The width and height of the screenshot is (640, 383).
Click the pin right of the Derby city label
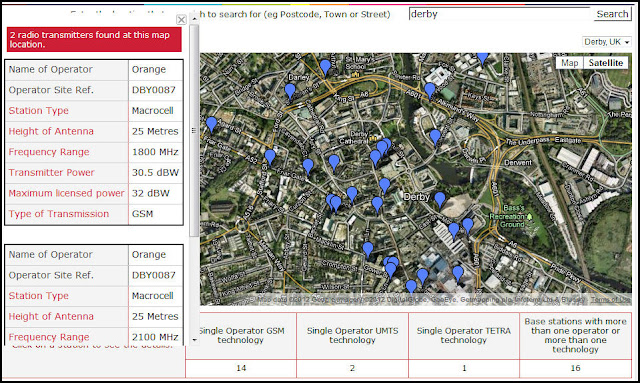[440, 200]
